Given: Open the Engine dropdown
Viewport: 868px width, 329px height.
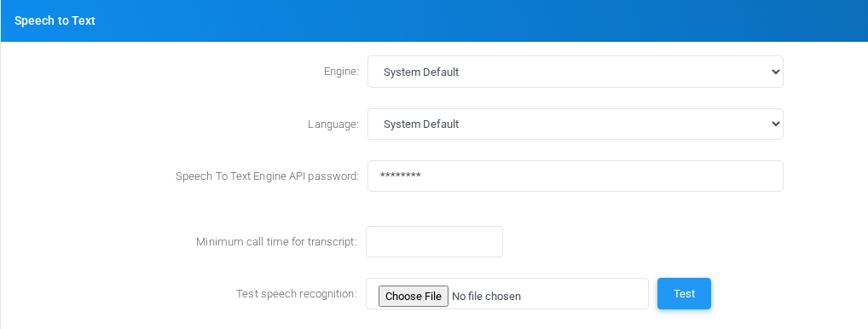Looking at the screenshot, I should tap(576, 72).
